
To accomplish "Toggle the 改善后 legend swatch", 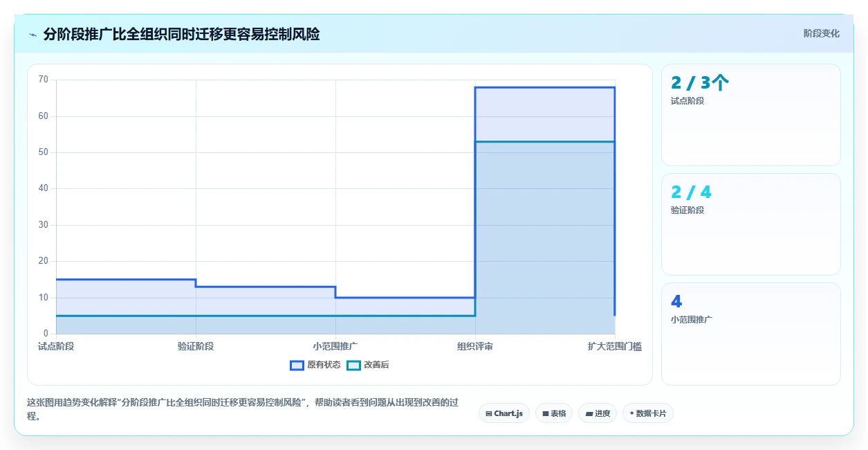I will (353, 365).
